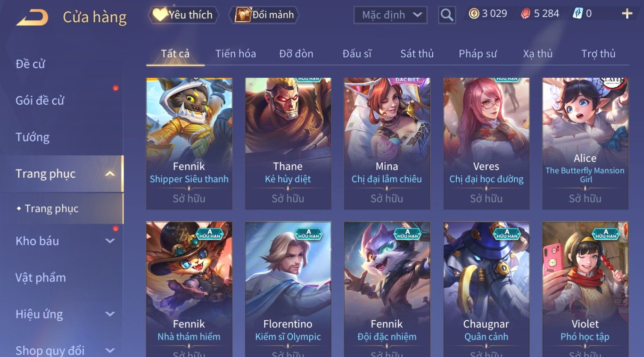
Task: Select the Sát thủ filter tab
Action: [417, 54]
